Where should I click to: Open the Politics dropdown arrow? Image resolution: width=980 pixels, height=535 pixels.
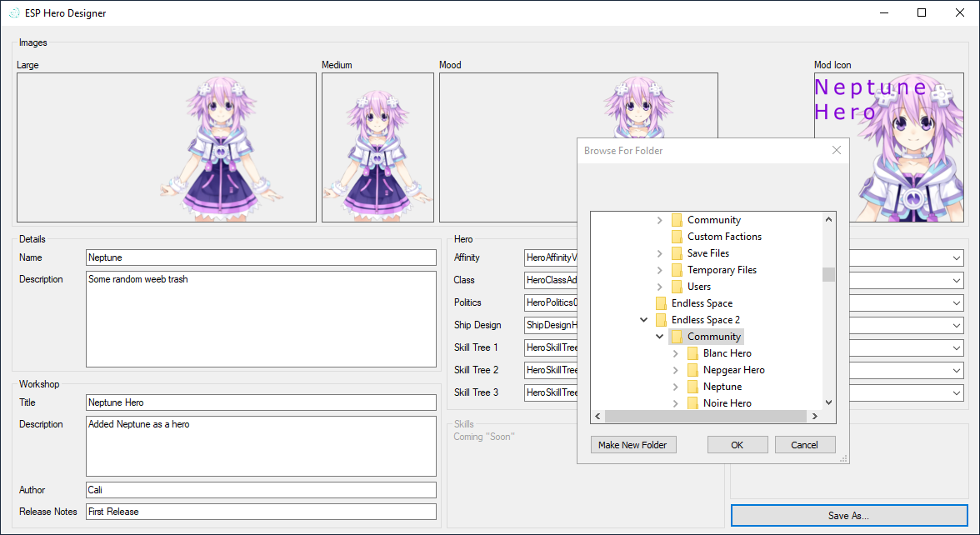(x=957, y=303)
